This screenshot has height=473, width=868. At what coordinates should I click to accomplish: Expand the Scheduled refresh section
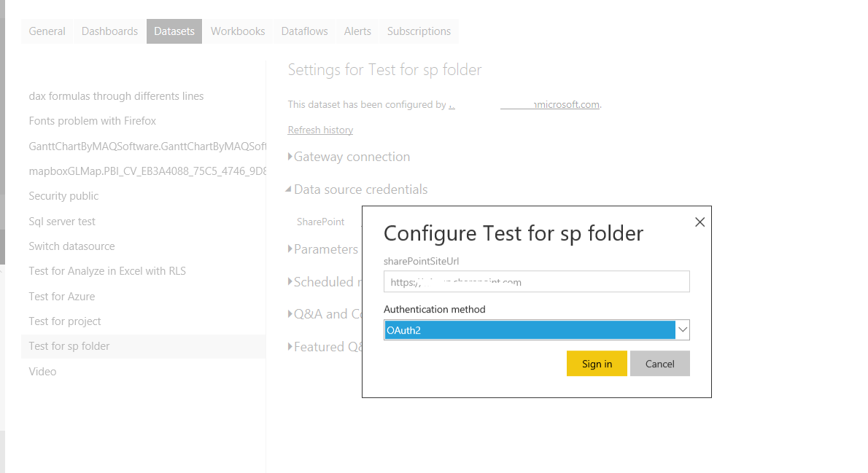[324, 281]
